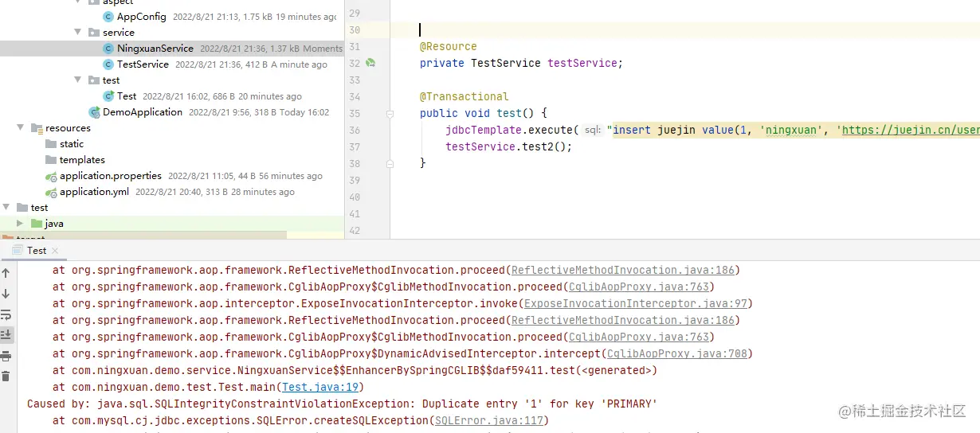Click the resources folder icon
The height and width of the screenshot is (433, 980).
(37, 127)
